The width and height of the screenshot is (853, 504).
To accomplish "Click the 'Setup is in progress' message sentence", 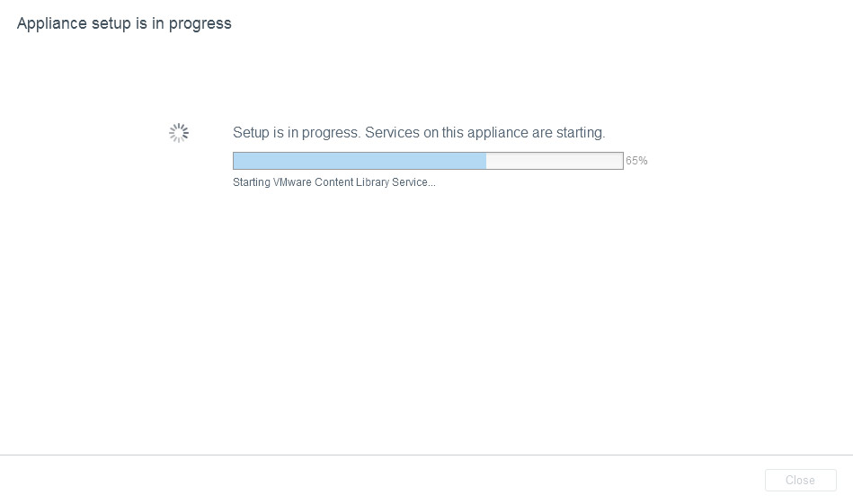I will (419, 133).
